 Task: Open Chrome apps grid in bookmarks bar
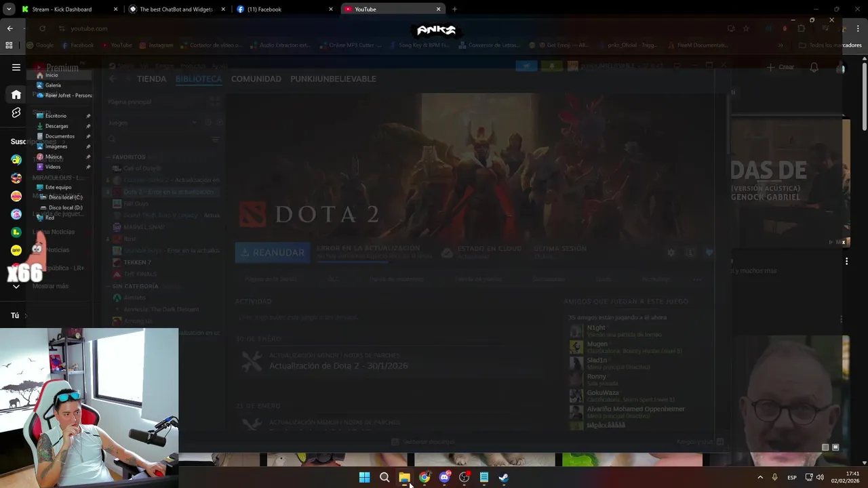coord(9,45)
